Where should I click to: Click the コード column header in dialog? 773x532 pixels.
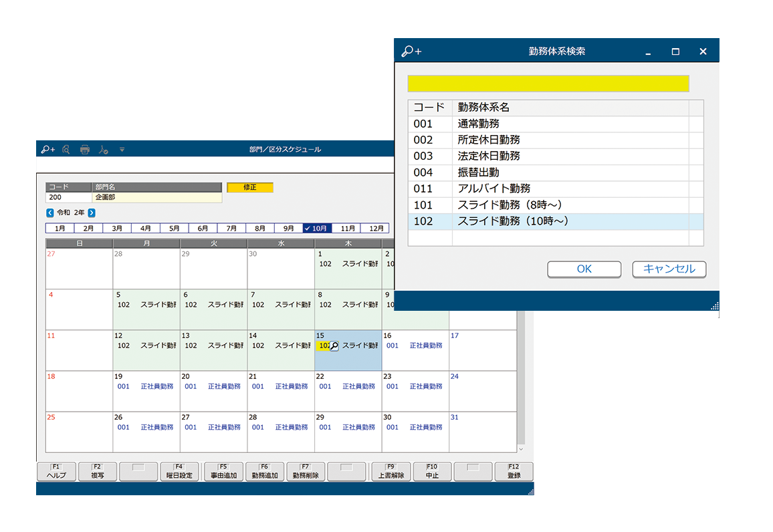click(430, 108)
